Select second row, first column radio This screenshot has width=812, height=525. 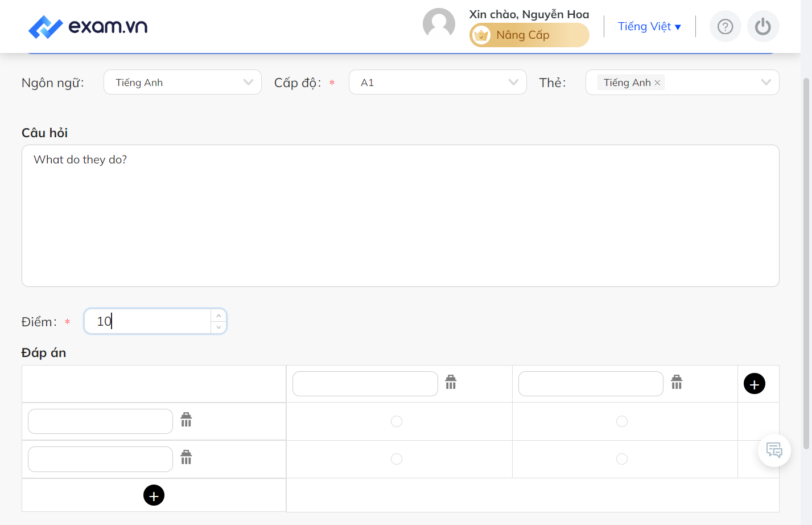397,459
